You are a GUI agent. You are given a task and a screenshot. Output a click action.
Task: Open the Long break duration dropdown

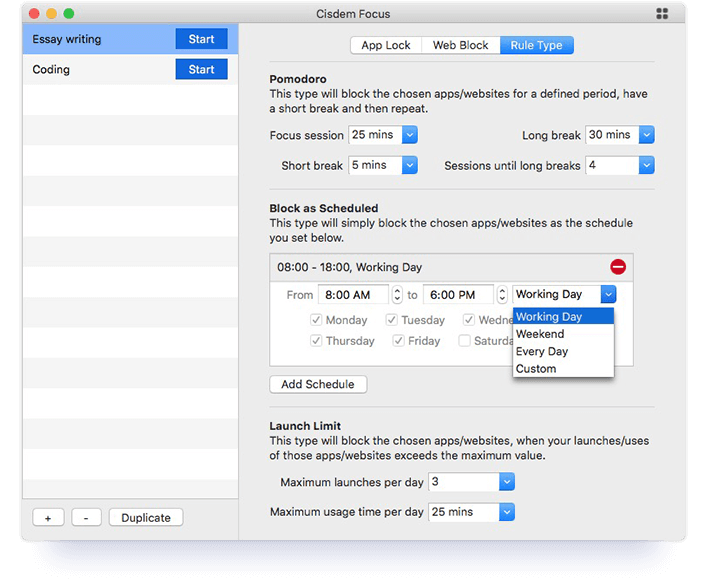pyautogui.click(x=646, y=135)
